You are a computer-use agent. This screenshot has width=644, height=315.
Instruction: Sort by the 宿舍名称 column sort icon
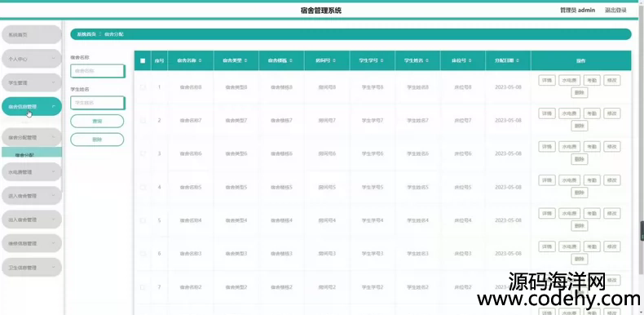(x=200, y=60)
